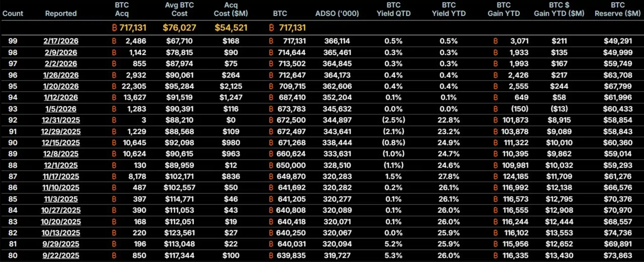Click the ADSO ('000) column header
This screenshot has height=262, width=644.
pyautogui.click(x=337, y=13)
